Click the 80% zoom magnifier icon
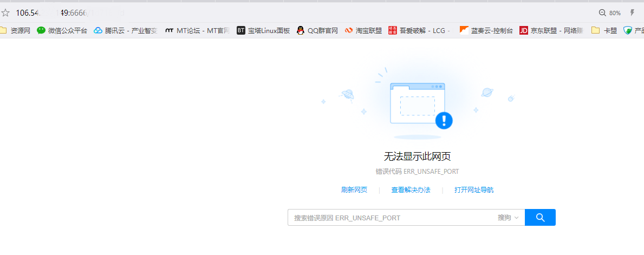Viewport: 644px width, 255px height. pyautogui.click(x=602, y=13)
